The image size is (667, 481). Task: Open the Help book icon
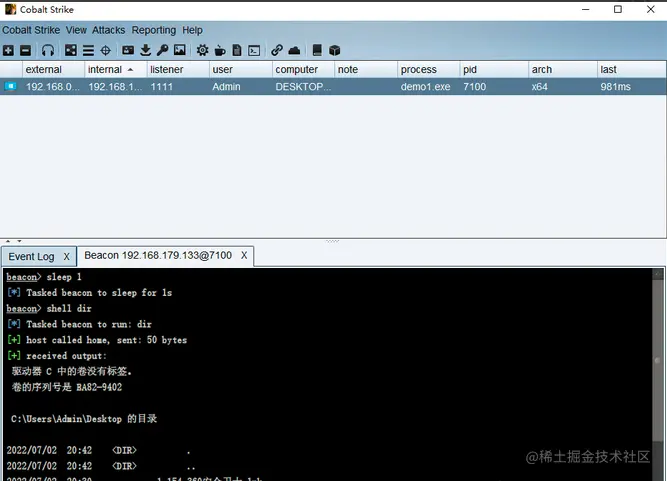click(x=317, y=50)
